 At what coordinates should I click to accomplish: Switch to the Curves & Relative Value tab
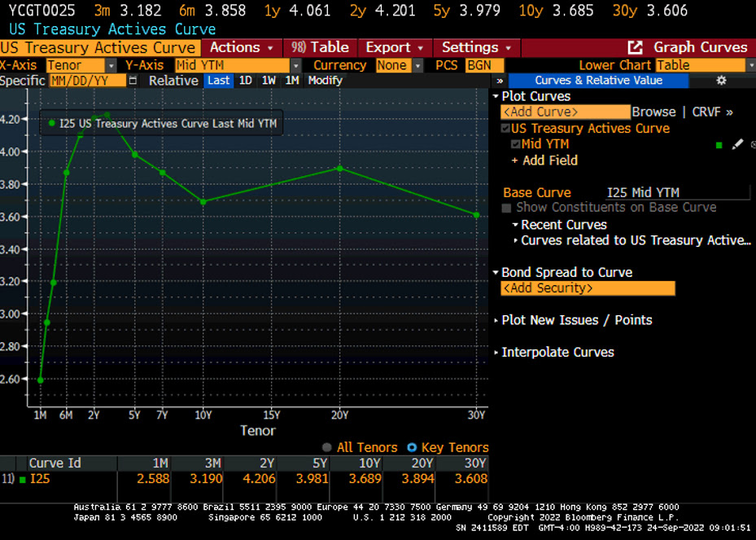pos(598,81)
